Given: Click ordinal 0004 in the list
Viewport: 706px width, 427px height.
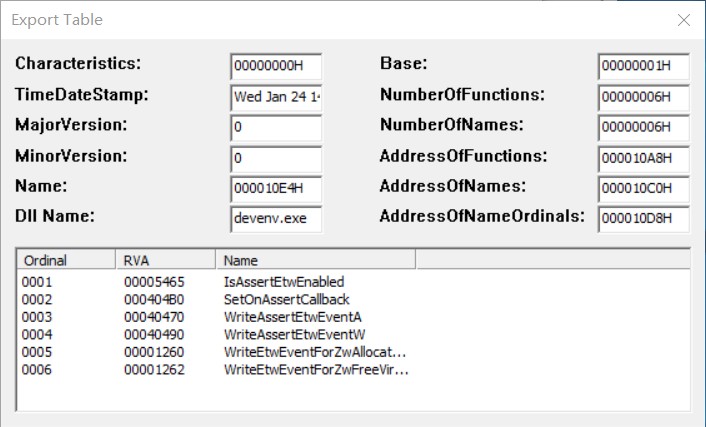Looking at the screenshot, I should 37,335.
